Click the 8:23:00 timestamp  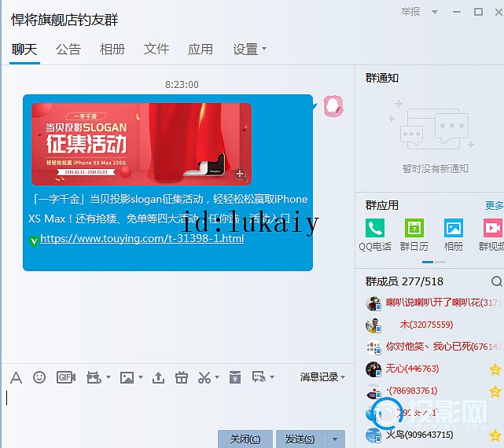(x=182, y=85)
